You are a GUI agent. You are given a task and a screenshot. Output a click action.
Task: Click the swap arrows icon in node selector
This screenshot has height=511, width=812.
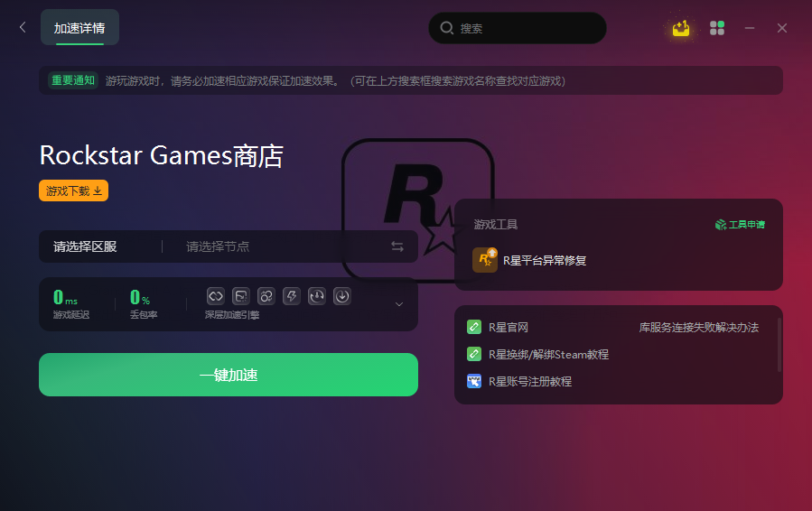[x=397, y=246]
